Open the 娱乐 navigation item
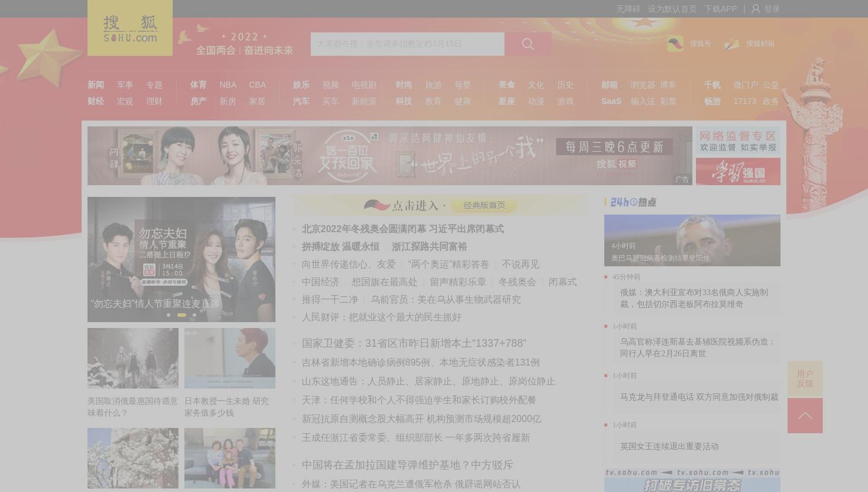Screen dimensions: 868x492 pos(301,85)
